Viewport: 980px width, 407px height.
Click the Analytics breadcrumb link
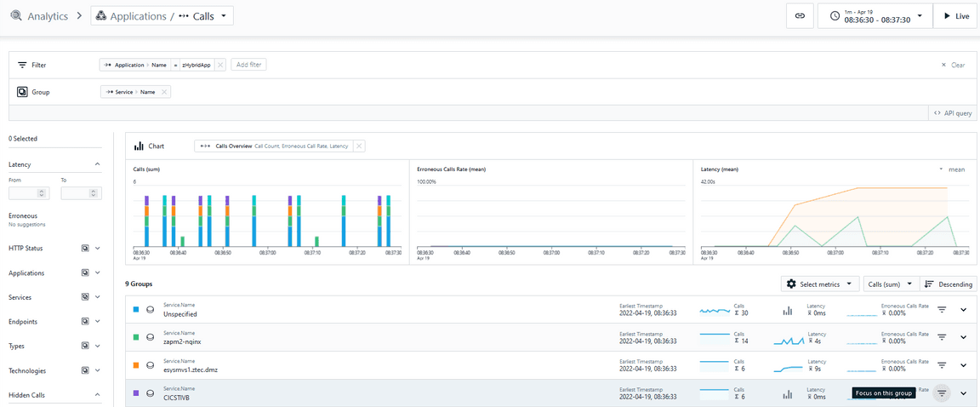(x=48, y=16)
